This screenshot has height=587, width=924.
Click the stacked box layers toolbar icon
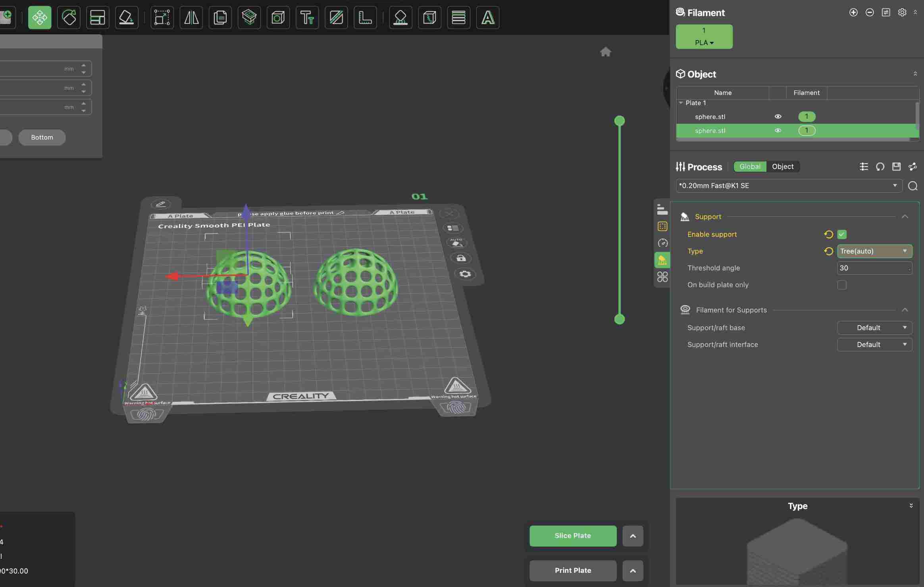click(x=249, y=17)
